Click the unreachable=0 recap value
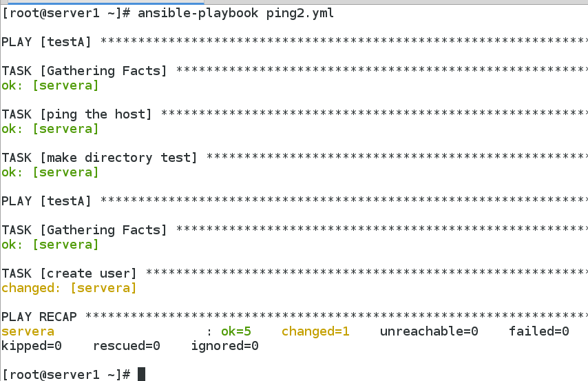Image resolution: width=588 pixels, height=381 pixels. [429, 331]
